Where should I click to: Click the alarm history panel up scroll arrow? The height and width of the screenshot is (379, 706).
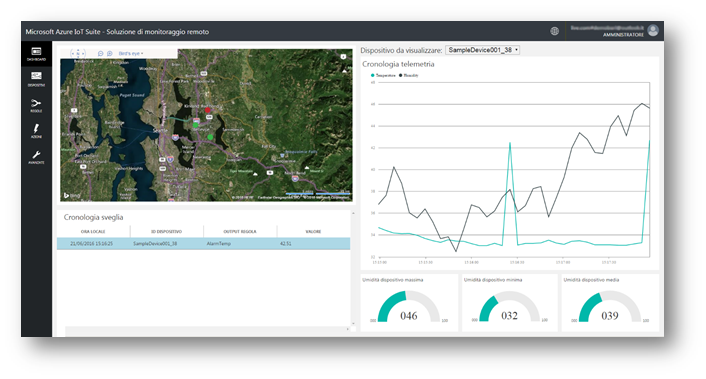353,213
